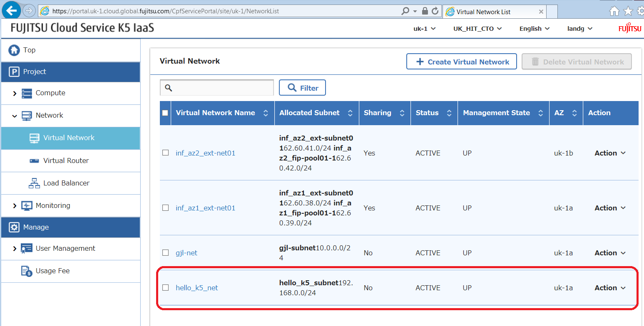Image resolution: width=644 pixels, height=326 pixels.
Task: Open Action dropdown for inf_az2_ext-net01
Action: (x=610, y=153)
